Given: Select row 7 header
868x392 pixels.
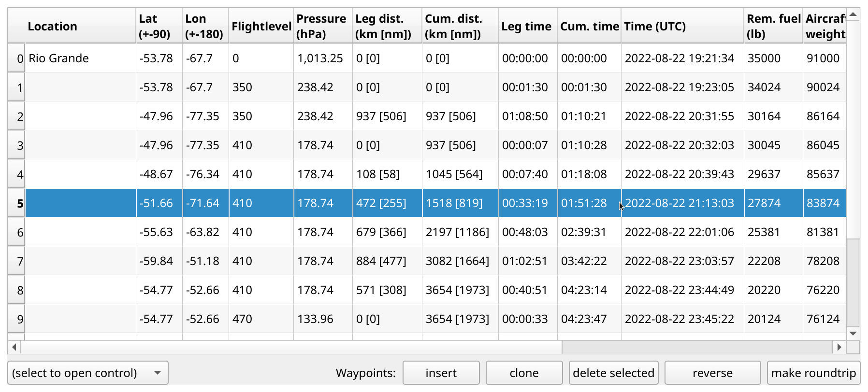Looking at the screenshot, I should (x=17, y=261).
